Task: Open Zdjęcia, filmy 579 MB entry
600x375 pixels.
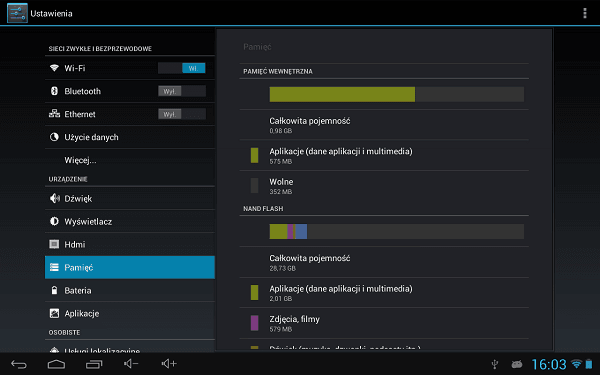Action: pos(384,323)
